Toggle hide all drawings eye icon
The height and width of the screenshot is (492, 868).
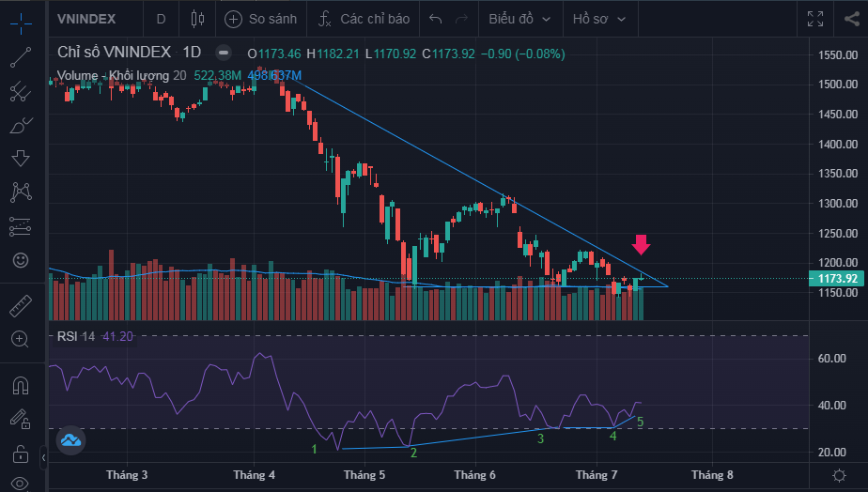pyautogui.click(x=21, y=484)
